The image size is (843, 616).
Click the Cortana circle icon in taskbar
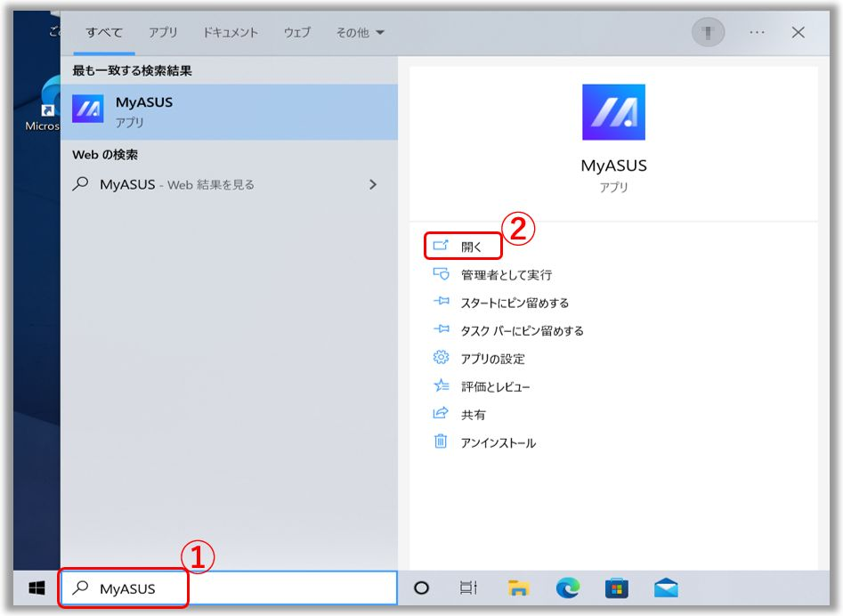tap(422, 588)
